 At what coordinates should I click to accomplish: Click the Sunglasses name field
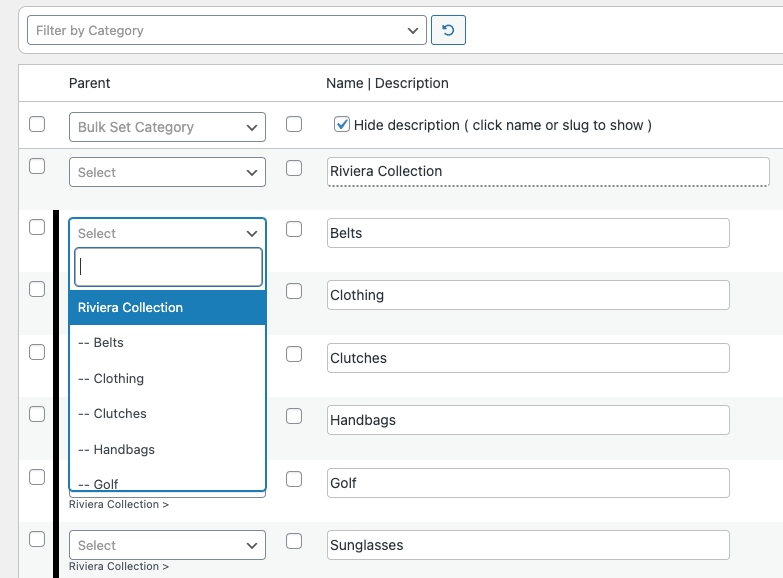point(528,545)
